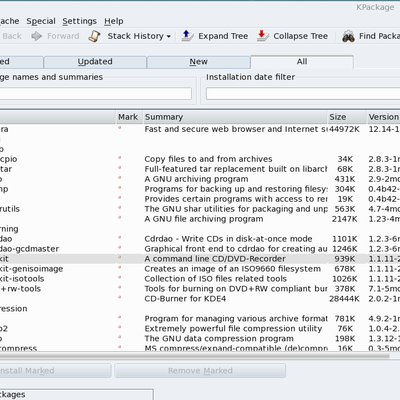Open the Stack History dropdown arrow
The width and height of the screenshot is (400, 400).
169,36
